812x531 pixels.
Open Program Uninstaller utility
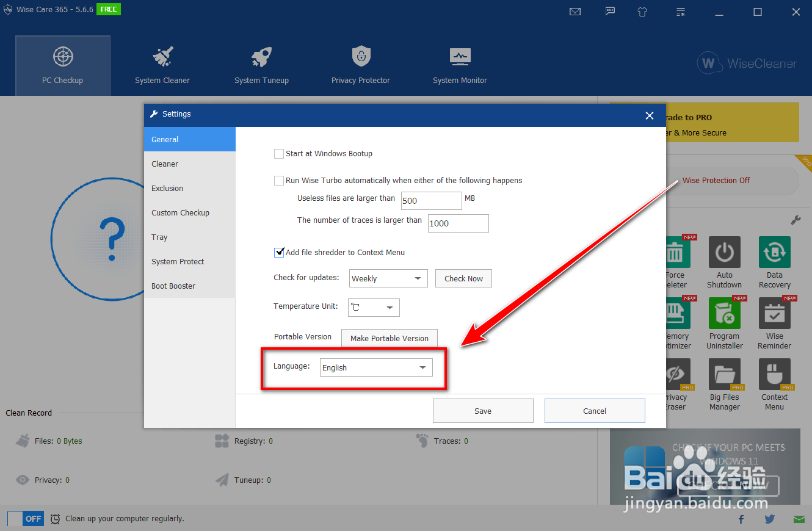tap(725, 324)
